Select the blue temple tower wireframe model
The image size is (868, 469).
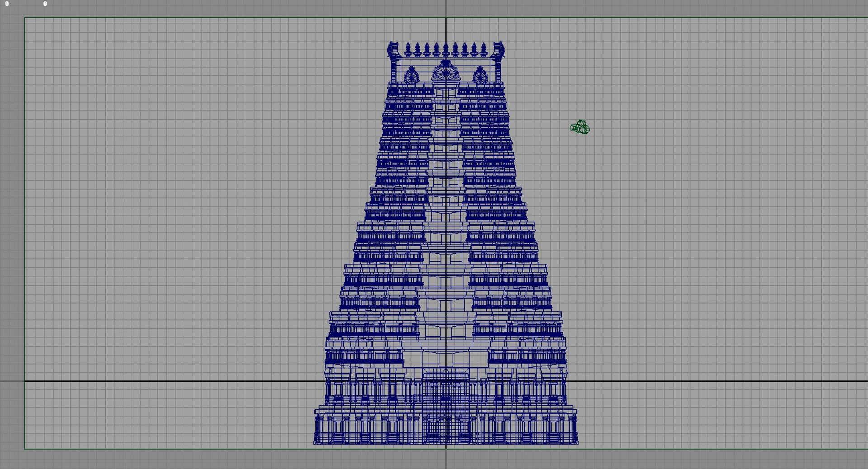pyautogui.click(x=446, y=243)
